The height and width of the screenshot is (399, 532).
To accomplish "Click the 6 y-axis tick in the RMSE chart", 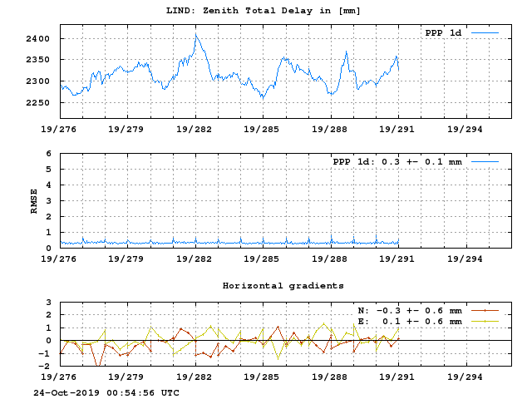I will pos(49,154).
